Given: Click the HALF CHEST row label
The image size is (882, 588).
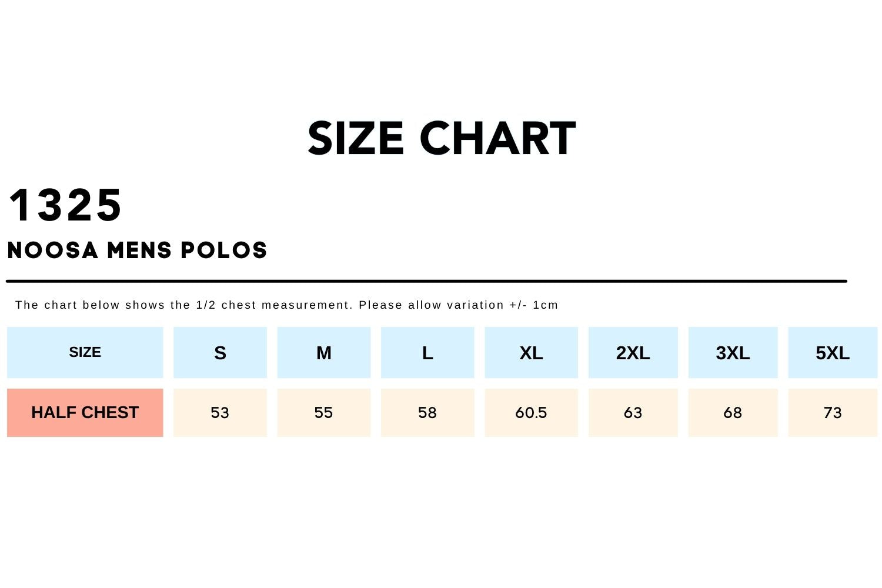Looking at the screenshot, I should click(85, 413).
